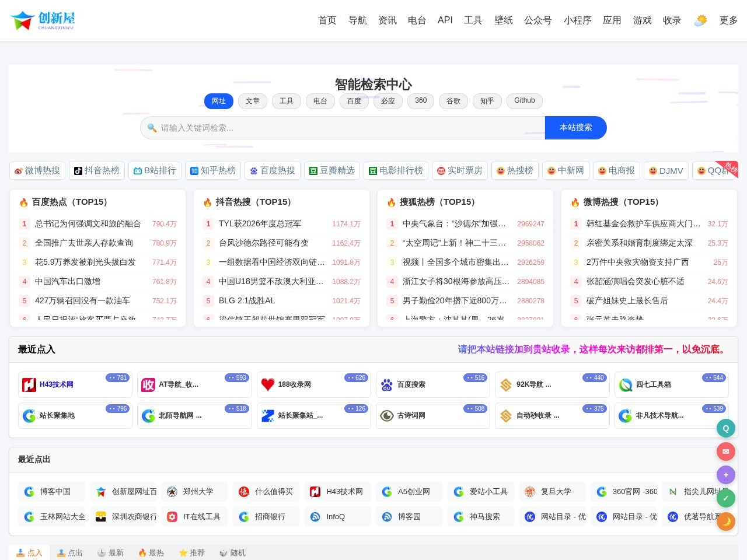Select the 网址 search category
The width and height of the screenshot is (747, 560).
pyautogui.click(x=219, y=101)
